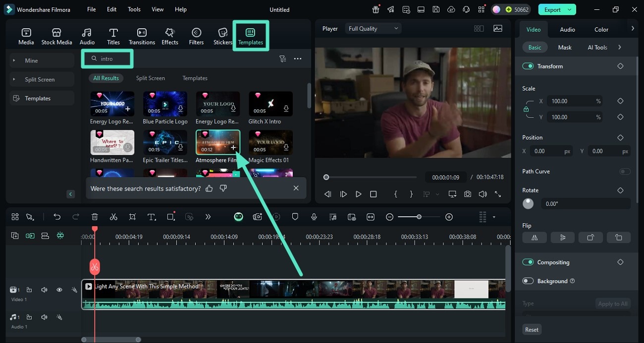Collapse the left category sidebar

point(71,194)
